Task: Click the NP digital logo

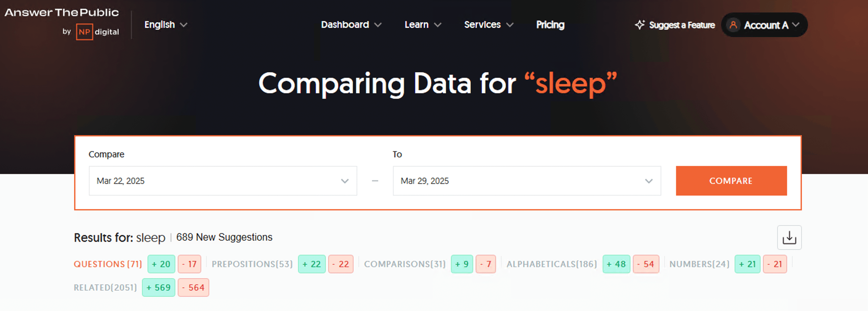Action: [97, 32]
